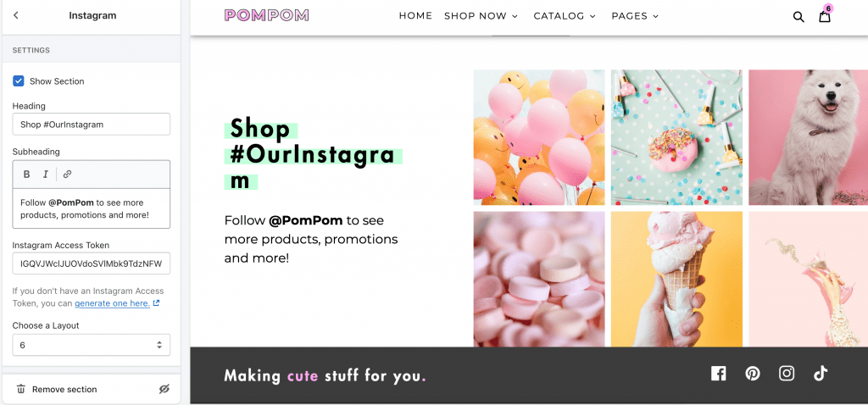Insert a link in the subheading editor

67,175
